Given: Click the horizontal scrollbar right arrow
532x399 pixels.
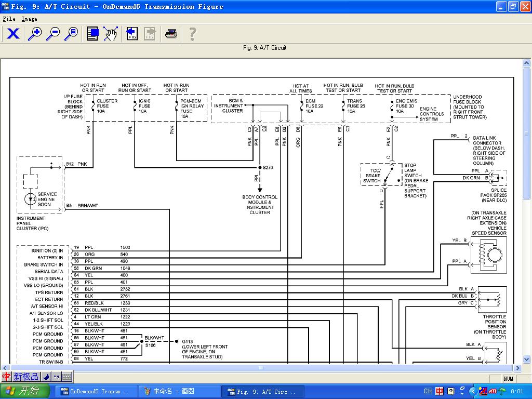Looking at the screenshot, I should pyautogui.click(x=518, y=368).
